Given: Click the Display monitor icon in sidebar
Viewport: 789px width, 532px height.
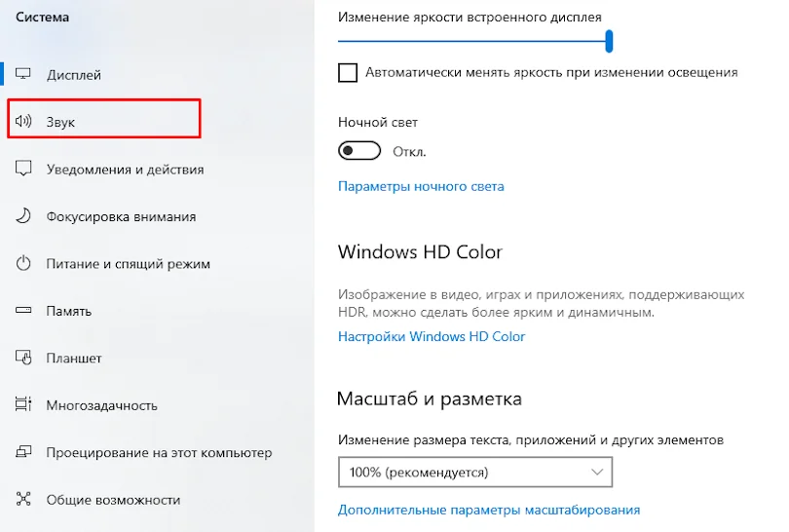Looking at the screenshot, I should pos(23,74).
